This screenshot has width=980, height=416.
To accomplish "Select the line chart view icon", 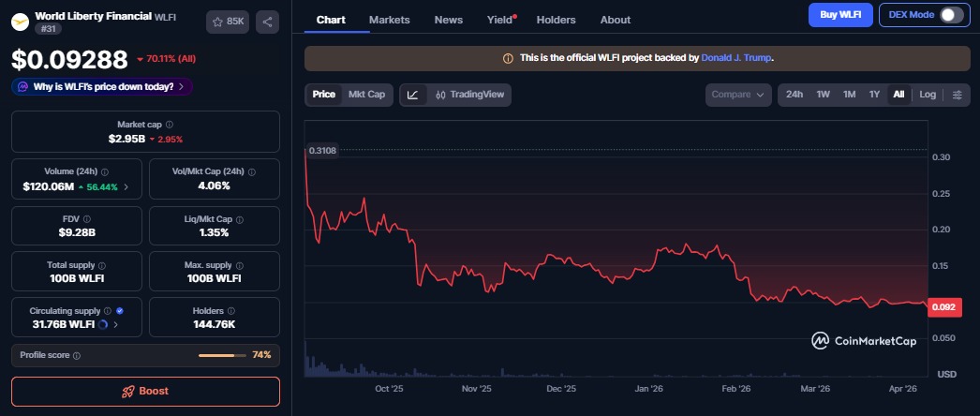I will pyautogui.click(x=413, y=95).
